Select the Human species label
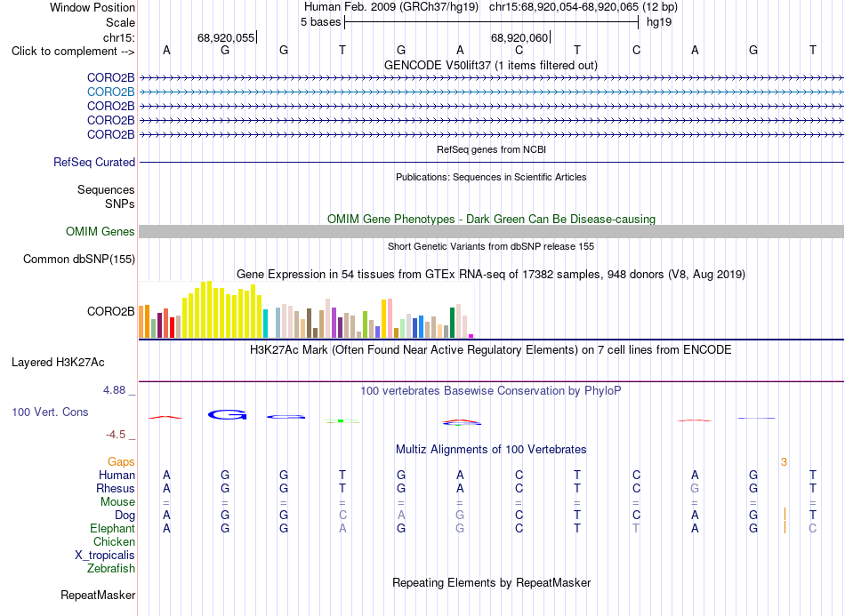The width and height of the screenshot is (845, 616). (117, 475)
